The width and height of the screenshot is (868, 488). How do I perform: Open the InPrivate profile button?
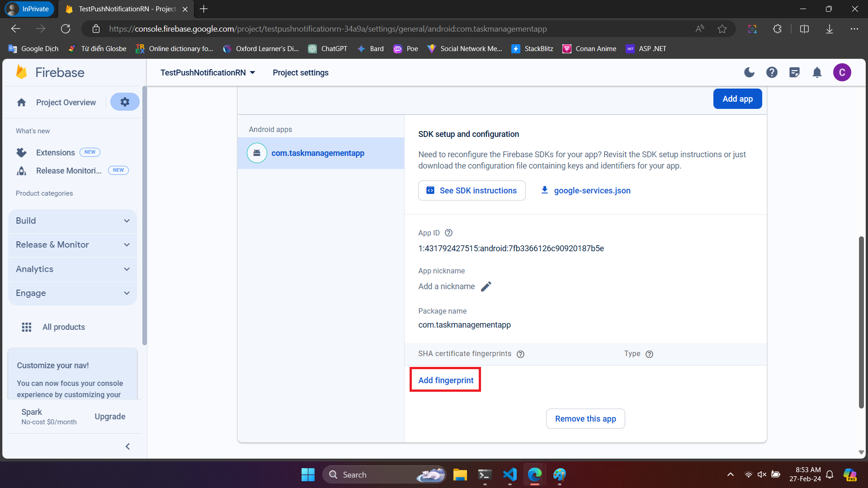pos(29,9)
